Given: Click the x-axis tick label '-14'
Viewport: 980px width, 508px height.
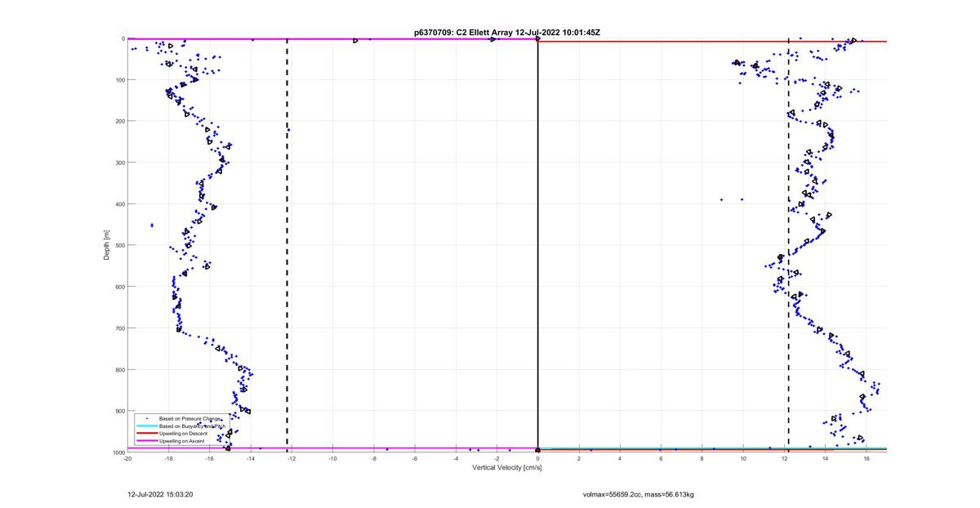Looking at the screenshot, I should [251, 459].
